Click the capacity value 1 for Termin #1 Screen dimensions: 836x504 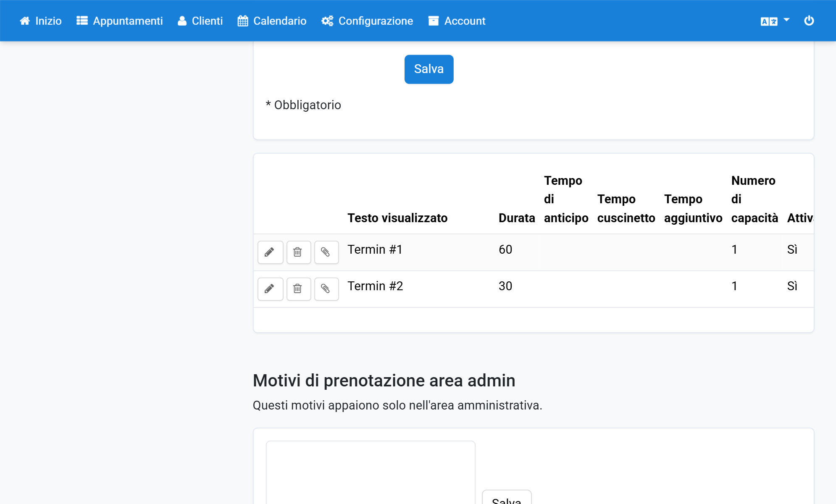click(734, 249)
